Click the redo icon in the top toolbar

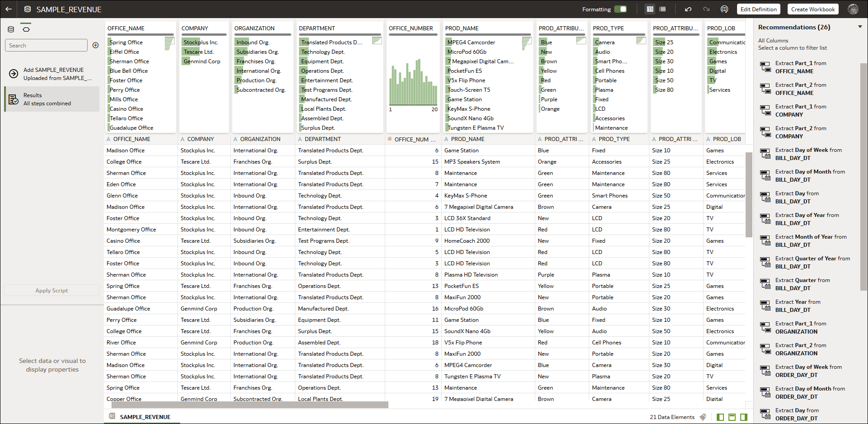pyautogui.click(x=705, y=9)
